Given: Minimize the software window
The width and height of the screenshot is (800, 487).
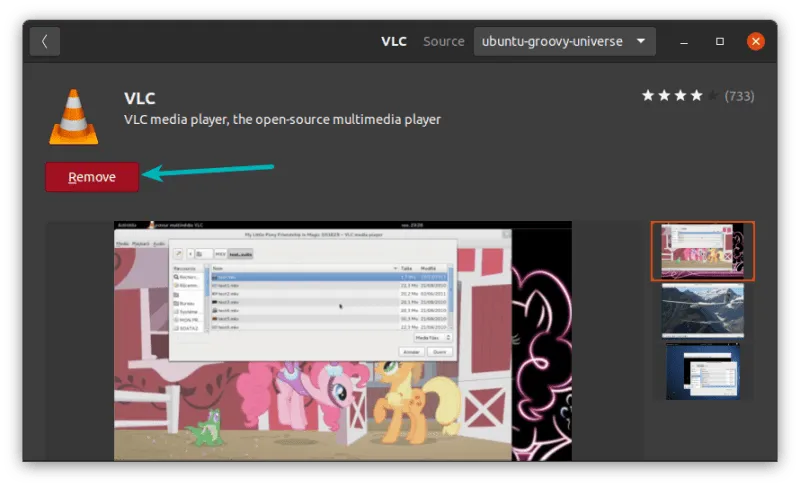Looking at the screenshot, I should (684, 41).
